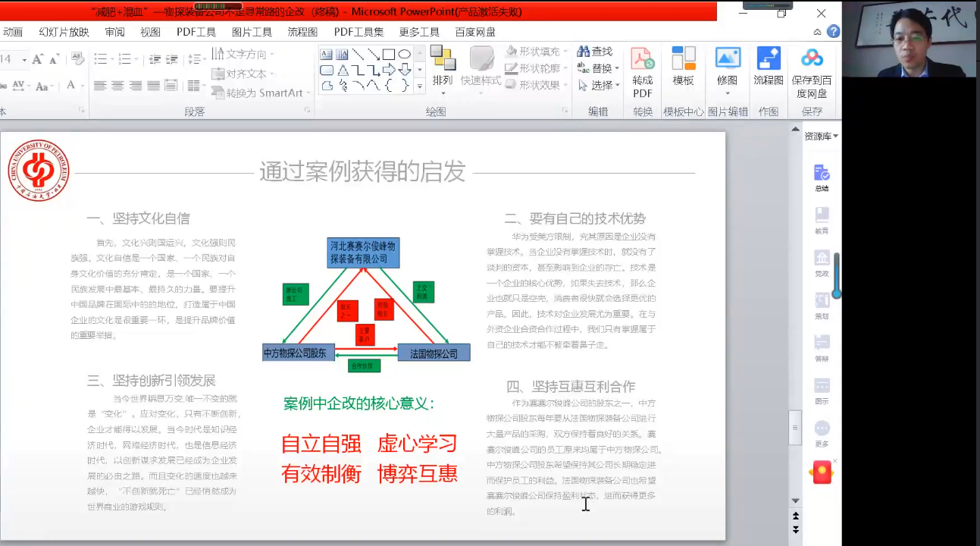
Task: Click the 查找 find binoculars icon
Action: 584,52
